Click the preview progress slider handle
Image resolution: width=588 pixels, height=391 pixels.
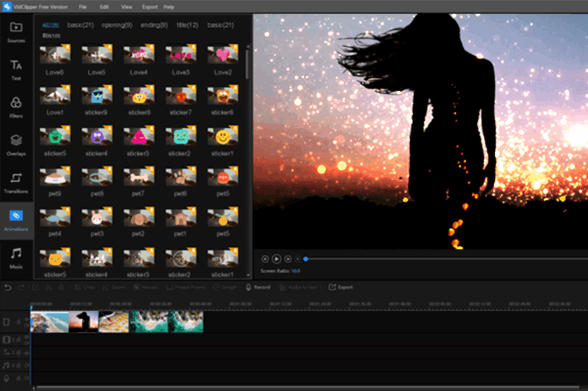[305, 259]
